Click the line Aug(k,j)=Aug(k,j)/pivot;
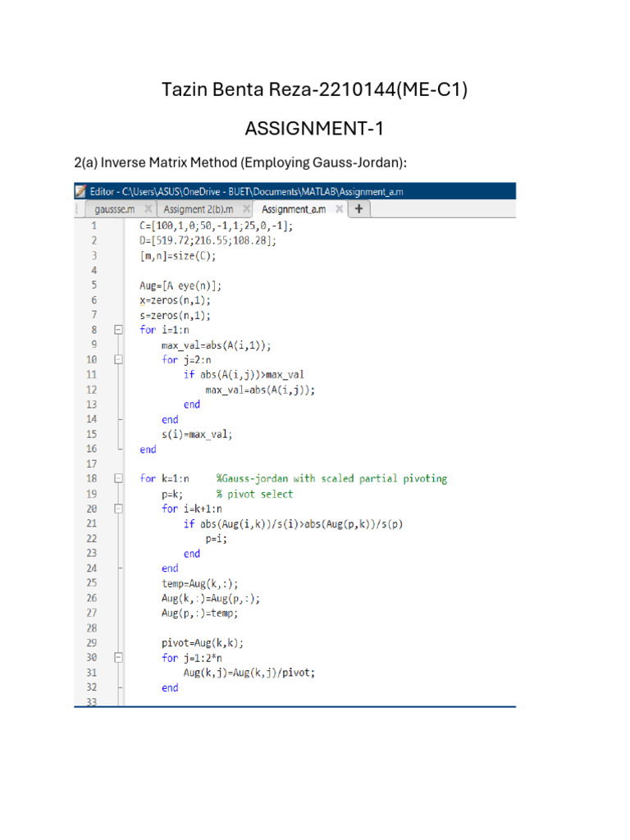Image resolution: width=630 pixels, height=840 pixels. 249,673
